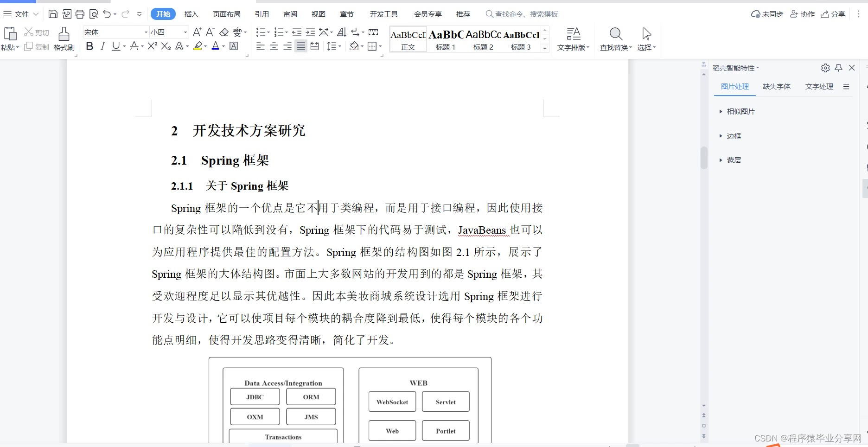Image resolution: width=868 pixels, height=447 pixels.
Task: Pin the 稻壳智能特性 side panel
Action: (838, 68)
